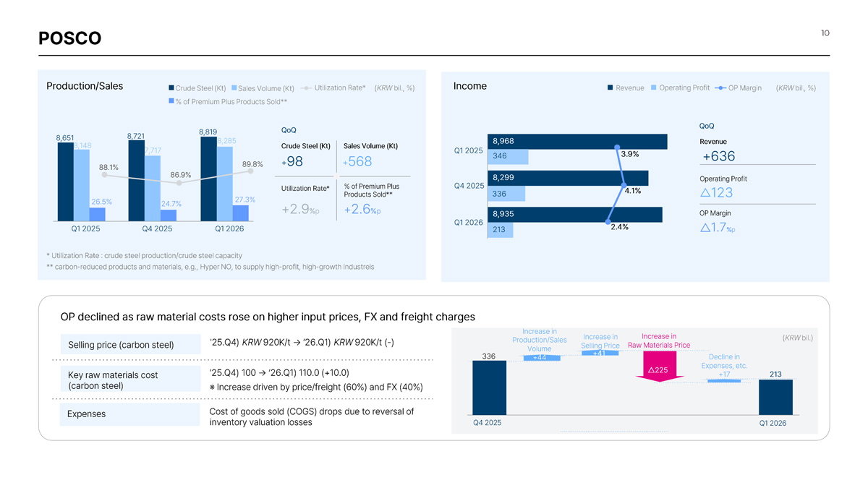
Task: Click the 27.3% premium plus value
Action: 245,200
